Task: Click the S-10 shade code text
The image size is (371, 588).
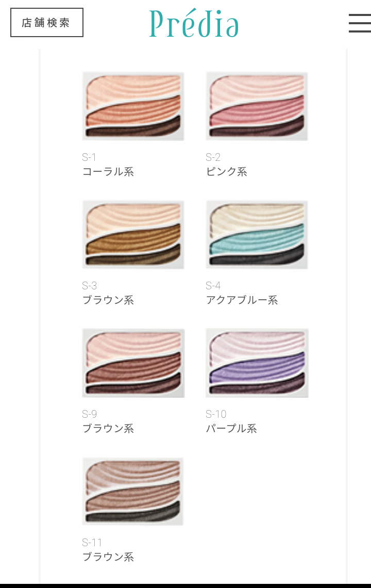Action: click(x=216, y=414)
